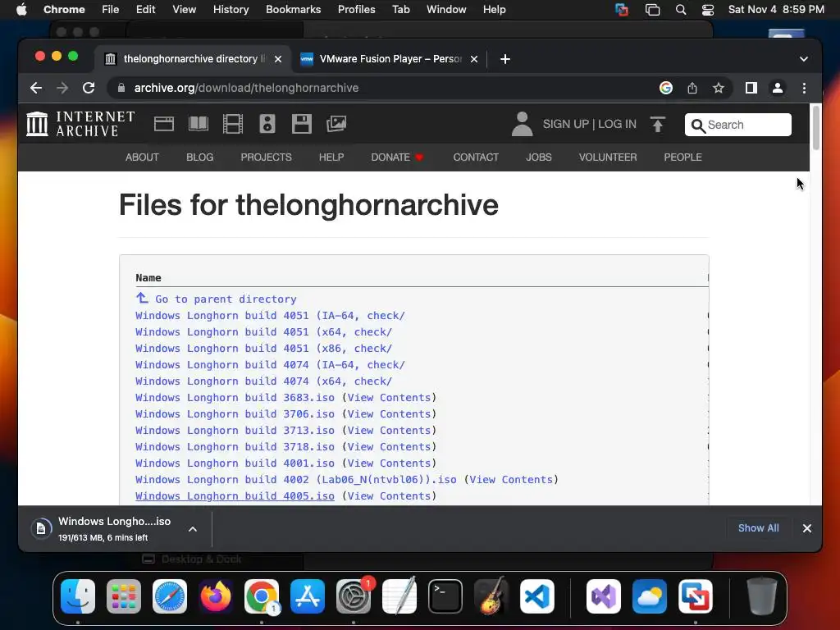Open Control Center in menu bar
The width and height of the screenshot is (840, 630).
click(708, 10)
